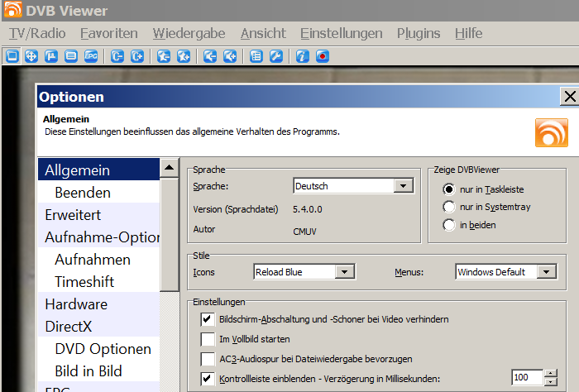Open the Ansicht menu
This screenshot has height=392, width=579.
click(x=263, y=34)
